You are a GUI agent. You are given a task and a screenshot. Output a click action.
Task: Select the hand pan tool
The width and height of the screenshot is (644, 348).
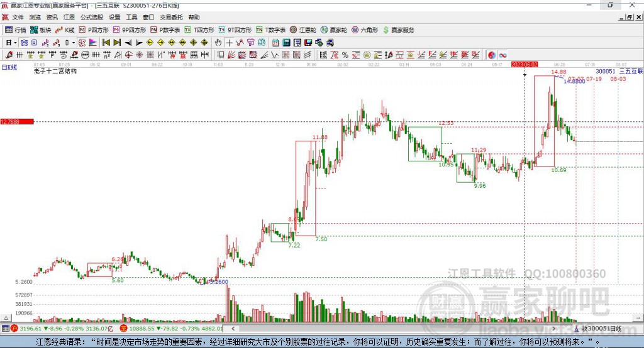tap(218, 43)
